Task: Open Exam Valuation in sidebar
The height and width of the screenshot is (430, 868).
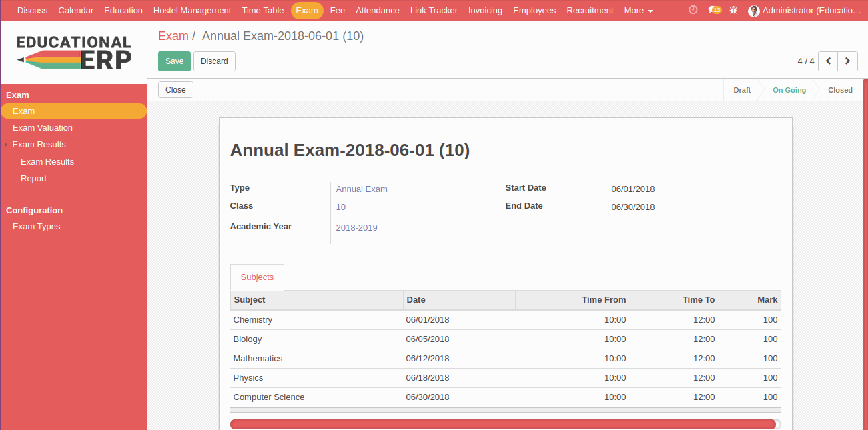Action: pos(43,128)
